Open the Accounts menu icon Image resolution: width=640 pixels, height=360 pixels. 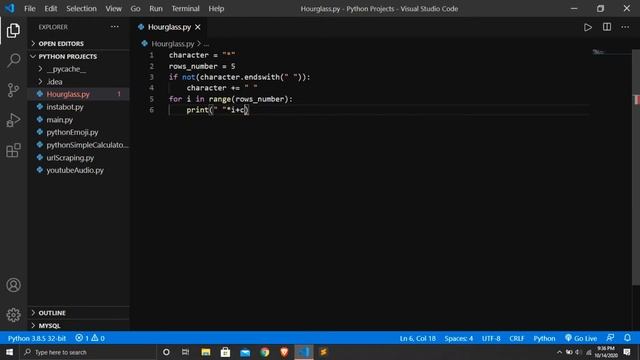(x=13, y=285)
